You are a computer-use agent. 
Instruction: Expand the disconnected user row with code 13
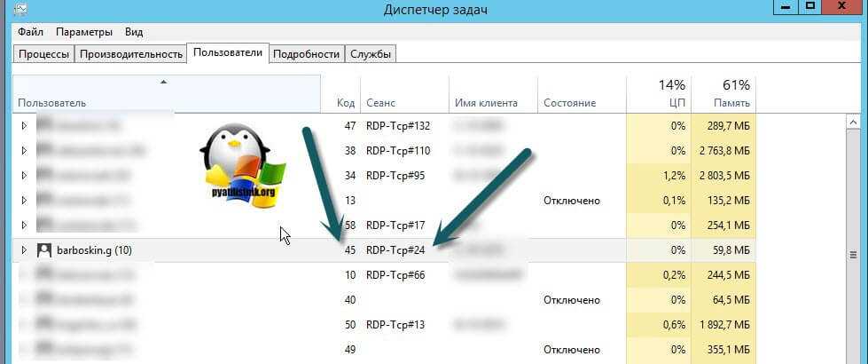coord(24,201)
